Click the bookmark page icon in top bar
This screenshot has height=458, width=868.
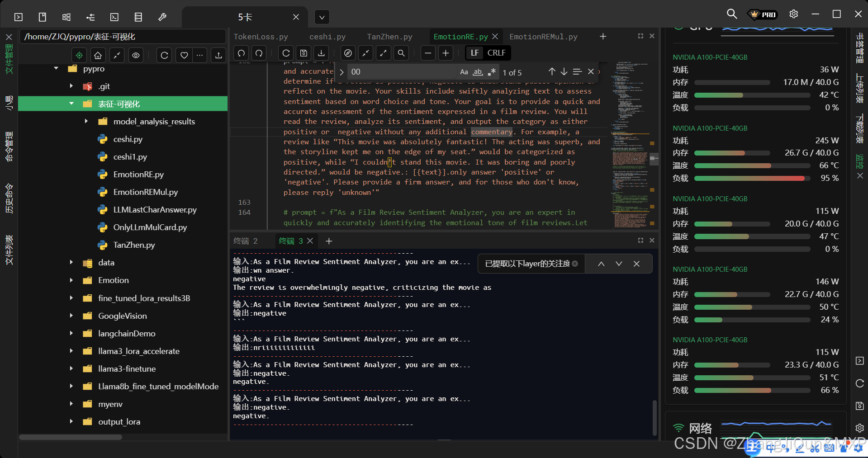click(x=43, y=17)
